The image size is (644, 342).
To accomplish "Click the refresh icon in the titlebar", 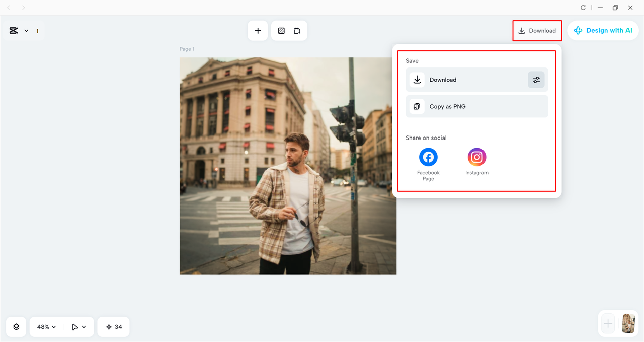I will pyautogui.click(x=583, y=8).
